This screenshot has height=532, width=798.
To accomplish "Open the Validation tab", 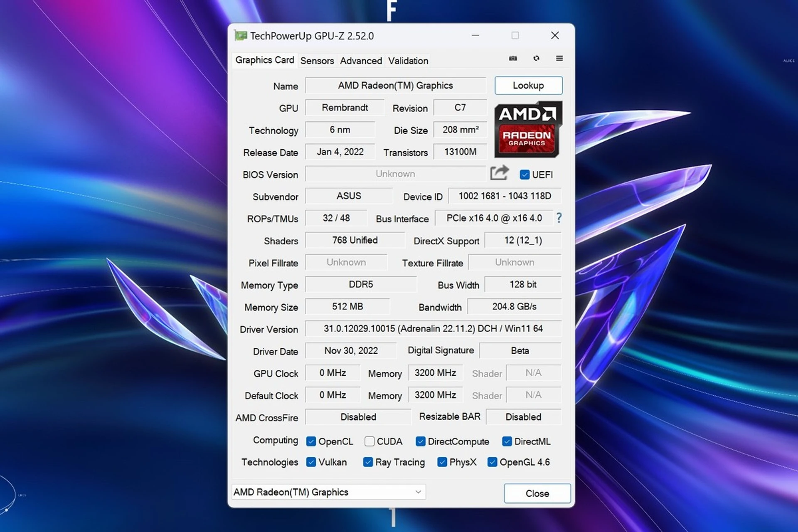I will pos(408,61).
